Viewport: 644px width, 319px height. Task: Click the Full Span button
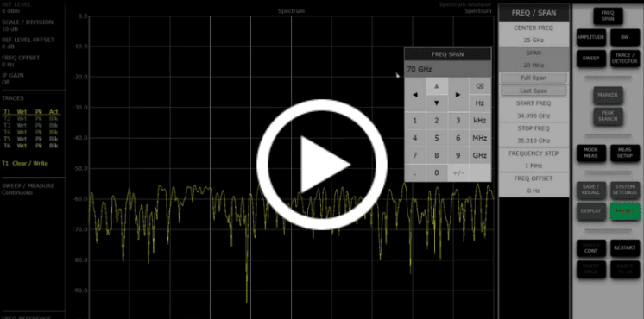coord(534,78)
